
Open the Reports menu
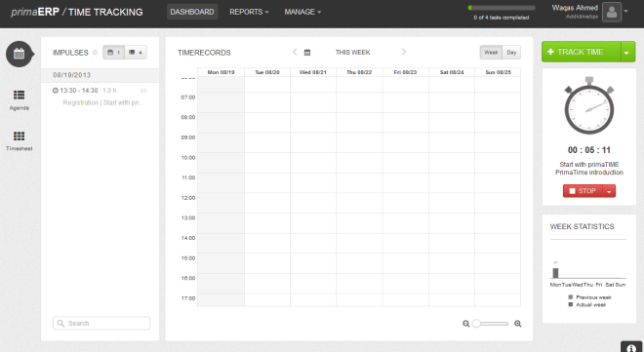pos(249,12)
